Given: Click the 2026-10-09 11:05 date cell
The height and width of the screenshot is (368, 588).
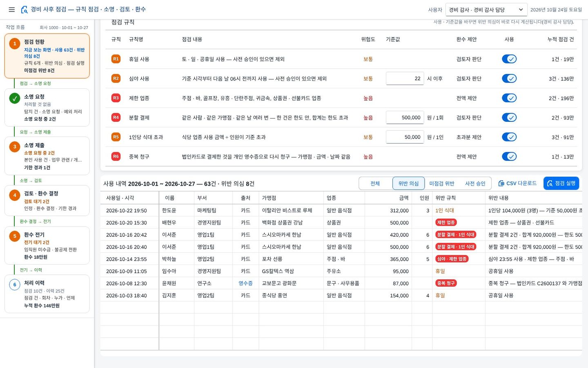Looking at the screenshot, I should pyautogui.click(x=129, y=271).
